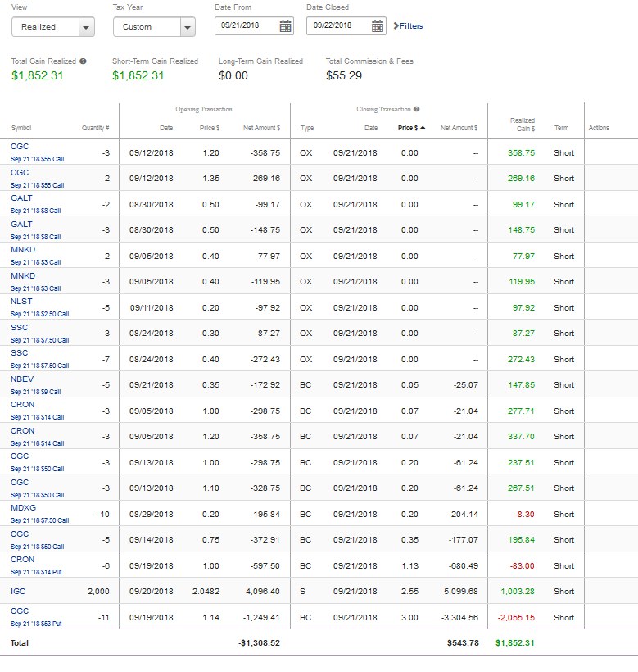Viewport: 638px width, 672px height.
Task: Open the View dropdown showing Realized
Action: (x=86, y=27)
